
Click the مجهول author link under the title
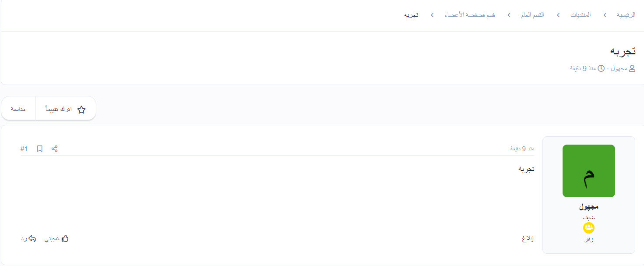click(619, 68)
